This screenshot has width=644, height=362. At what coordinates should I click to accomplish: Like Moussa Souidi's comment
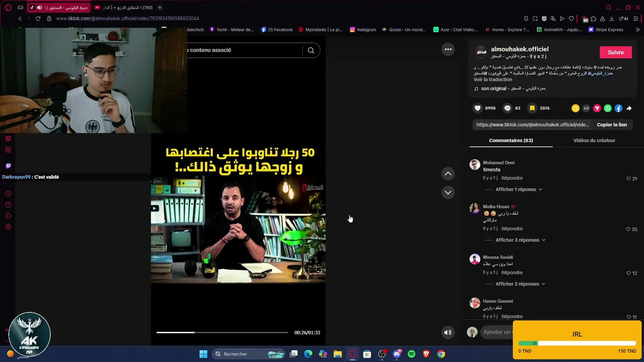628,273
